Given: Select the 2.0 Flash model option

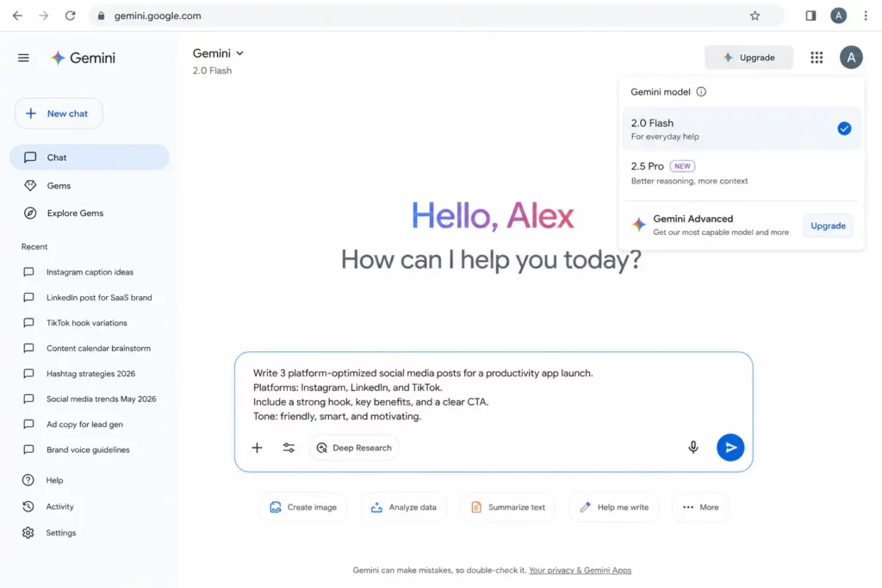Looking at the screenshot, I should point(742,129).
